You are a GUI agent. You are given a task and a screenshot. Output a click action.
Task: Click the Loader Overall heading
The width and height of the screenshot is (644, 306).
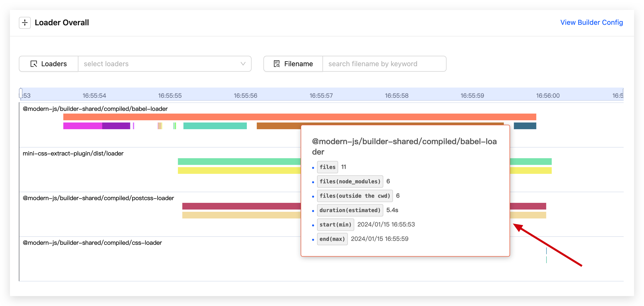(62, 23)
